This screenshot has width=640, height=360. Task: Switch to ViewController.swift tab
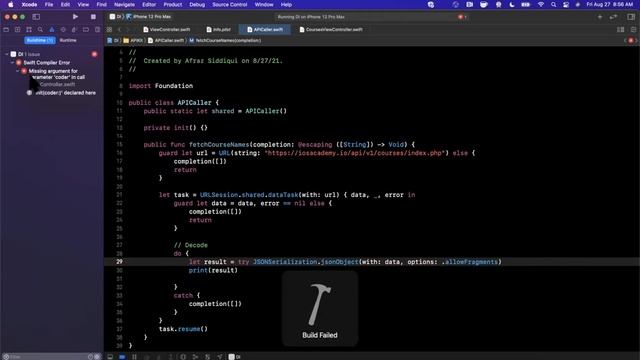pyautogui.click(x=167, y=29)
